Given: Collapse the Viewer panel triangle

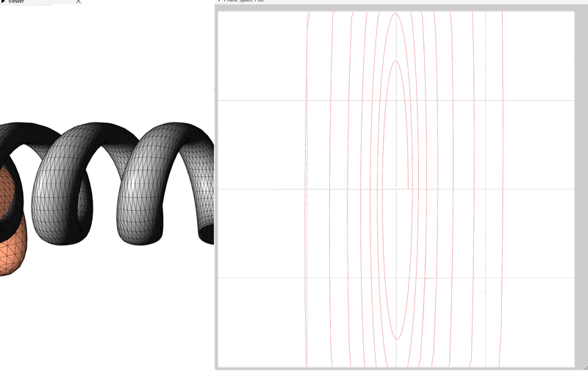Looking at the screenshot, I should coord(3,1).
